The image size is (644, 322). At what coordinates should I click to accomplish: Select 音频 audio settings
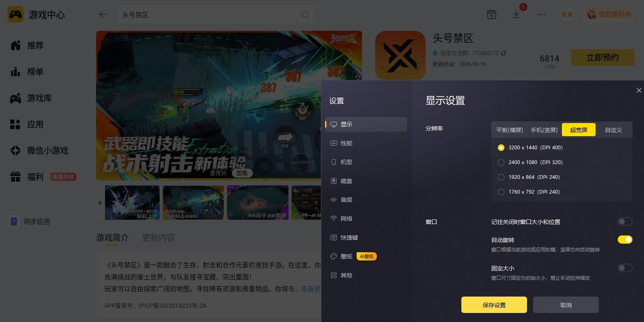coord(366,200)
